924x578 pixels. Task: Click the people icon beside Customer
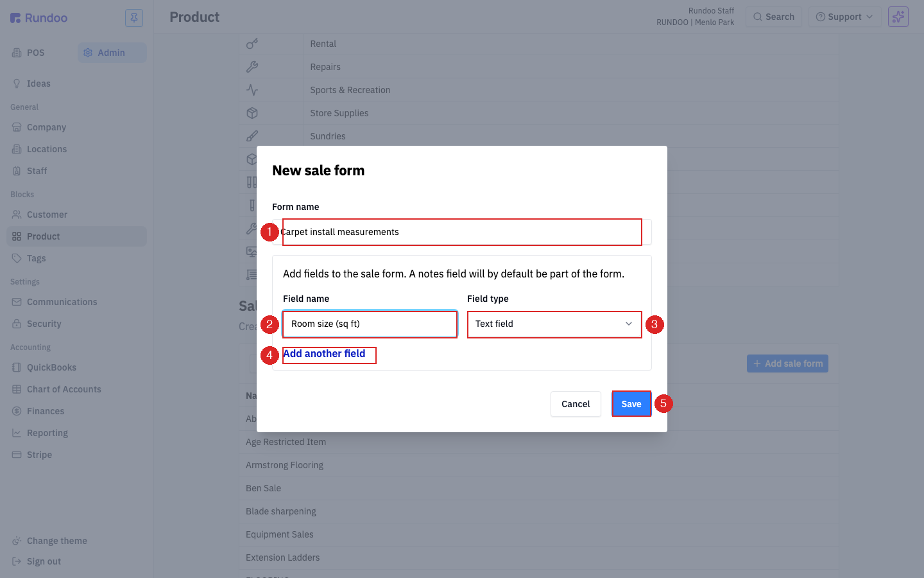point(17,215)
